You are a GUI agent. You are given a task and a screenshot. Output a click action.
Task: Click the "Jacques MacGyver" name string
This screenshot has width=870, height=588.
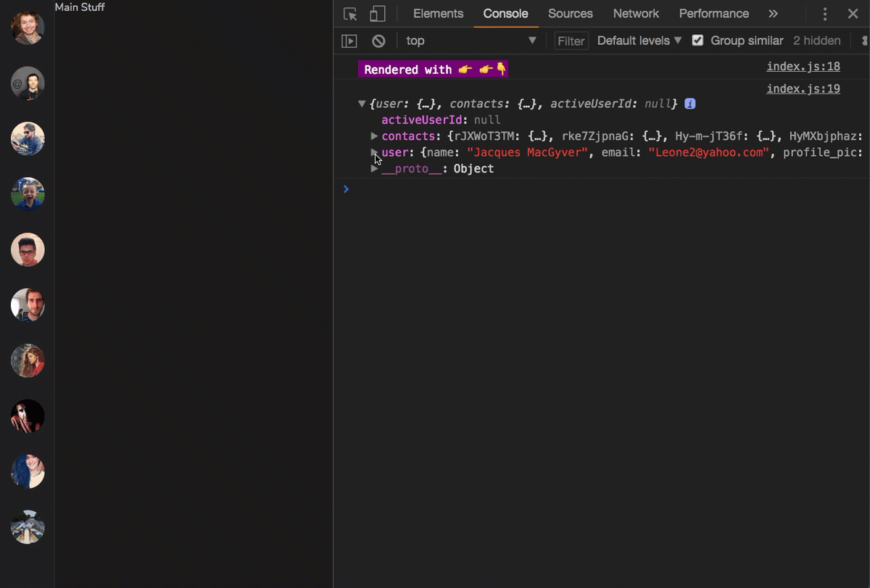click(527, 152)
